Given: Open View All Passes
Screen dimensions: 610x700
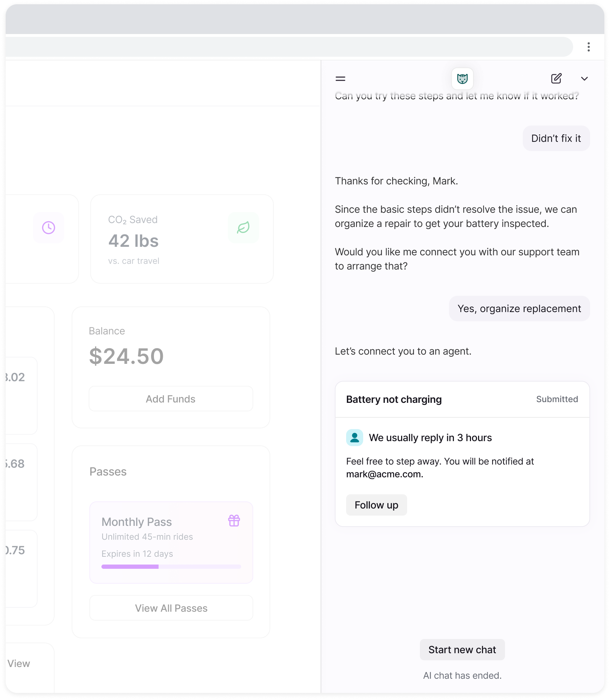Looking at the screenshot, I should click(x=171, y=608).
